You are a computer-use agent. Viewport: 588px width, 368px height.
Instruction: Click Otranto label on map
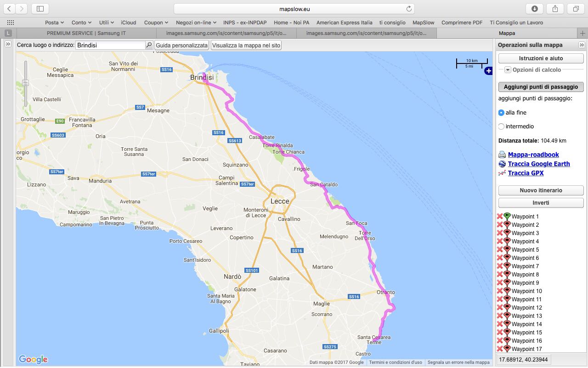pyautogui.click(x=385, y=292)
